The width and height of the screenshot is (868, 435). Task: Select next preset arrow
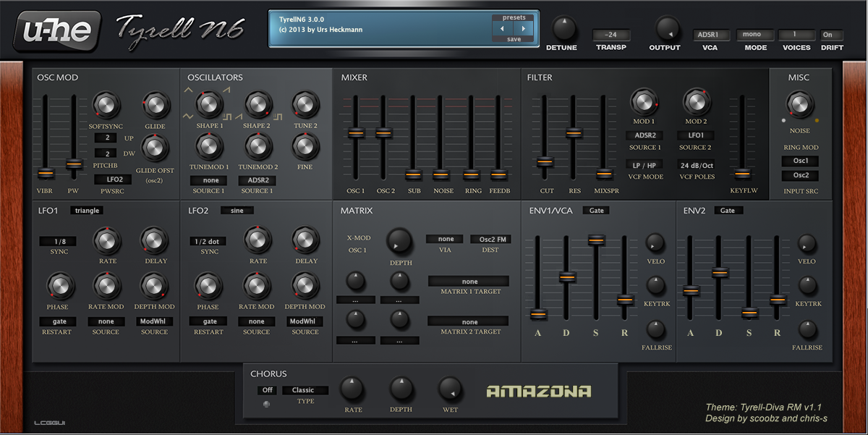pyautogui.click(x=524, y=29)
